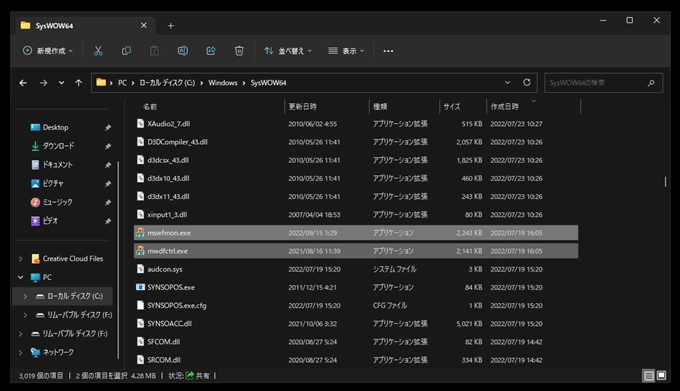Switch to details view icon

pyautogui.click(x=649, y=375)
